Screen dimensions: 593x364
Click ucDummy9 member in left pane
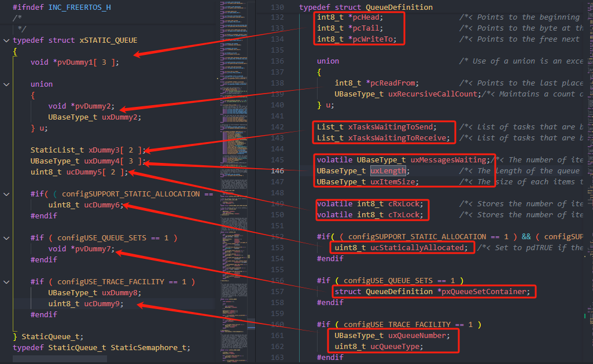click(102, 304)
